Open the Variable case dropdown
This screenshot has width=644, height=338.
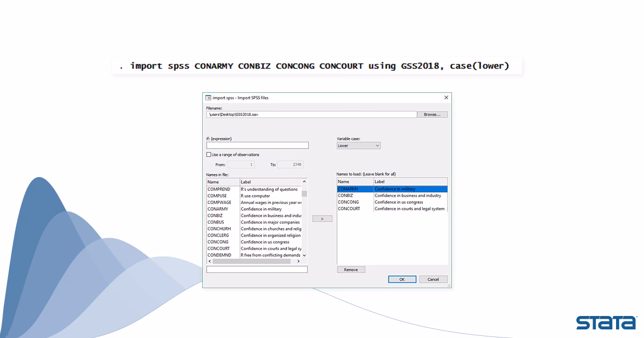pyautogui.click(x=358, y=145)
